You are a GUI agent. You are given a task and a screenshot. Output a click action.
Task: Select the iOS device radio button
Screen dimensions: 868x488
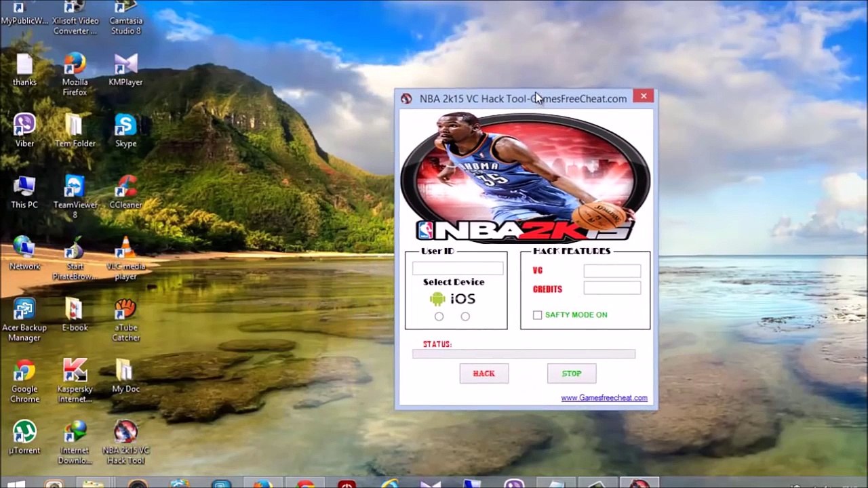465,317
